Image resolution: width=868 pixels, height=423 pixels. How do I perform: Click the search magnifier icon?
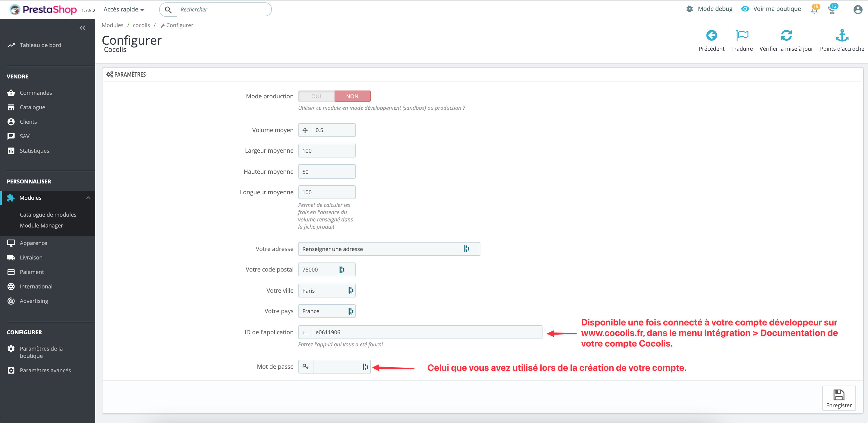168,9
